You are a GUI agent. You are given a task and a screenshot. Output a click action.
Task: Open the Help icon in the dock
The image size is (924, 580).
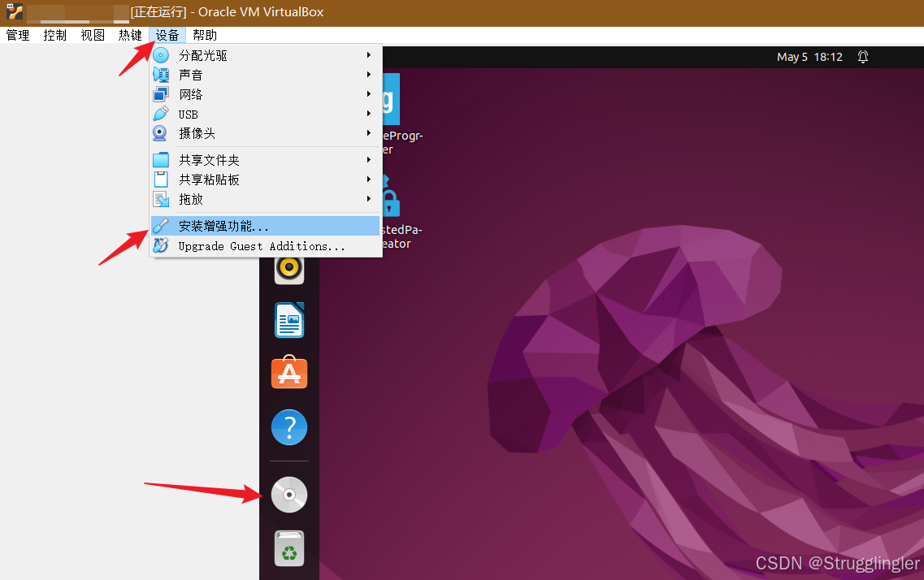coord(289,427)
